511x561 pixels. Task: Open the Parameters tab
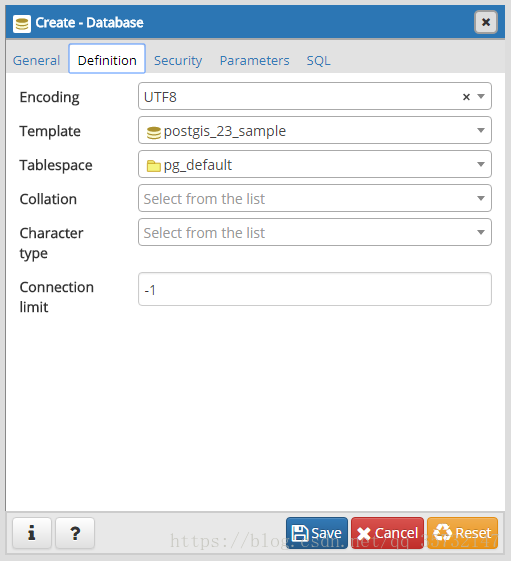[254, 60]
